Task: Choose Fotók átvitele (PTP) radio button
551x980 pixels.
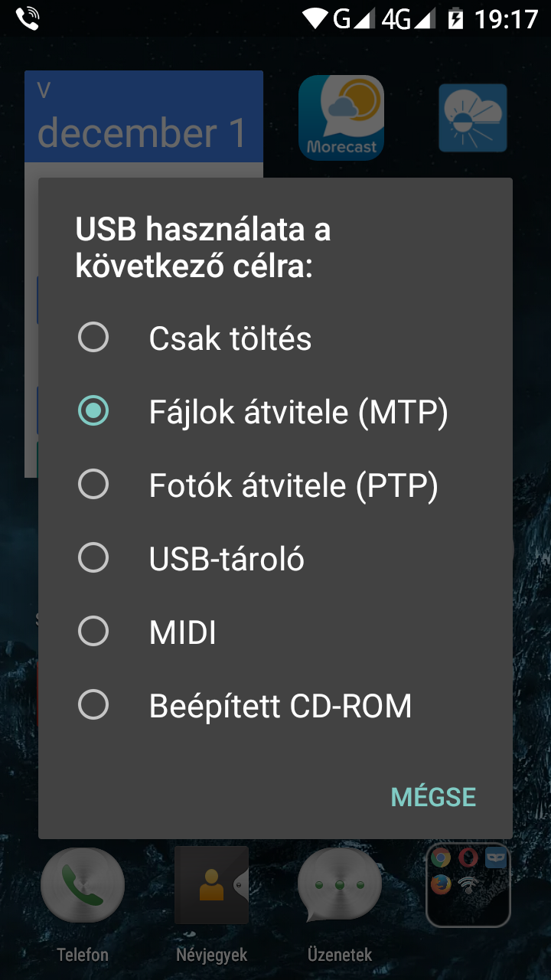Action: (93, 485)
